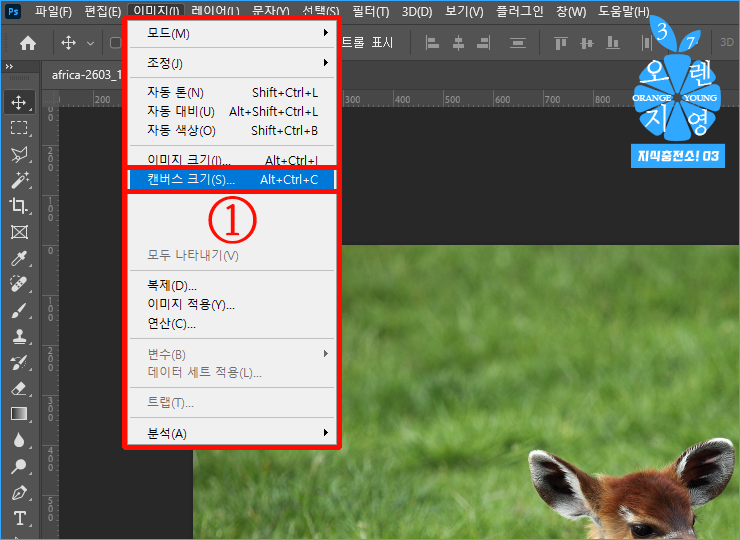Click the Align right edges icon
Screen dimensions: 740x540
(x=484, y=43)
